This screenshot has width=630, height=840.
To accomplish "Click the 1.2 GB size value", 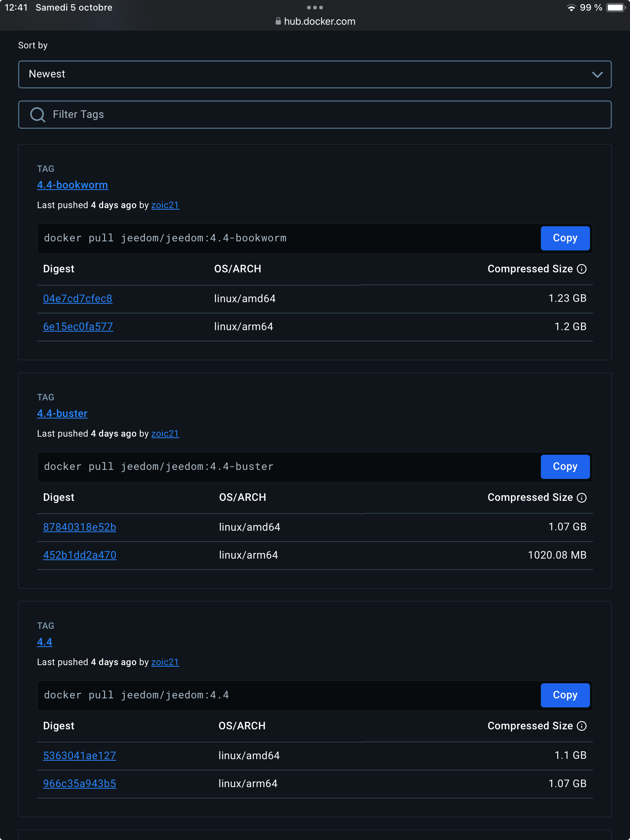I will (570, 327).
